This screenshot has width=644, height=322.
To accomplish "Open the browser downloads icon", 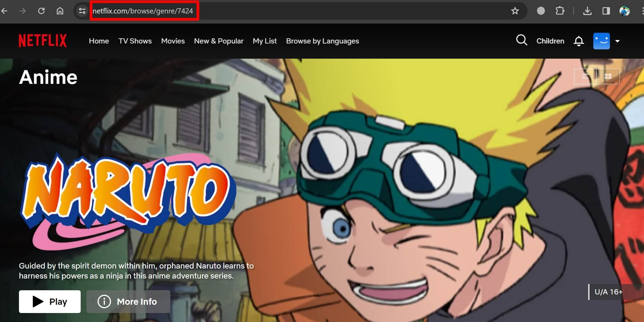I will 587,11.
